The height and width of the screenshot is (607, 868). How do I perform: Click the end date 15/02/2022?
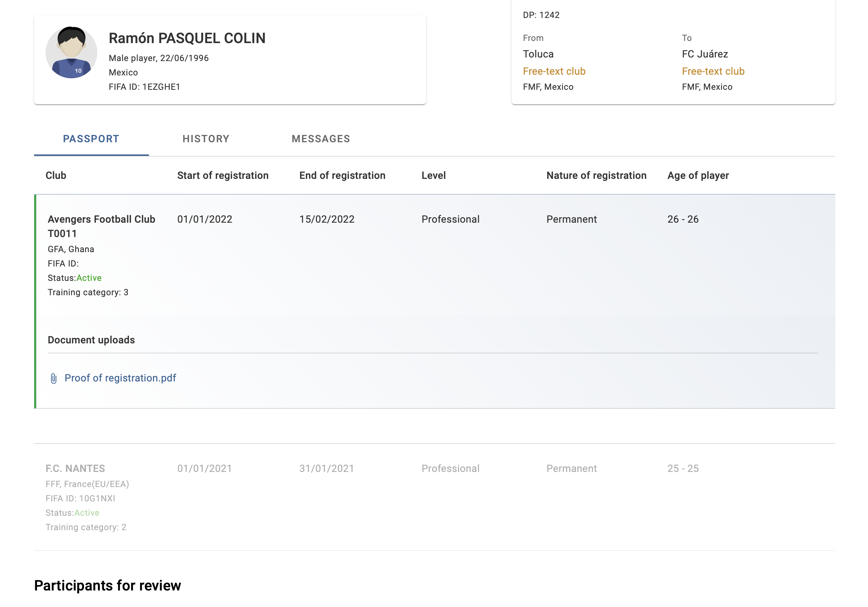click(327, 219)
